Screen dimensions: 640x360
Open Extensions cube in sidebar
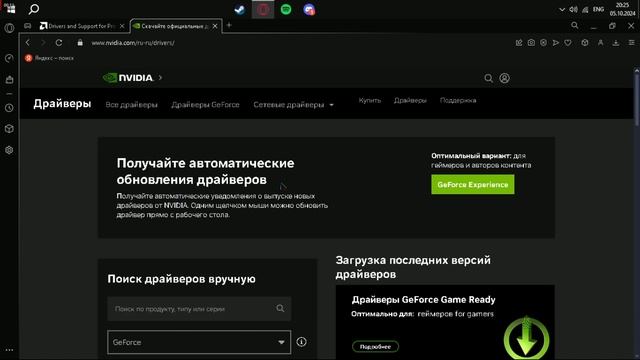(9, 129)
